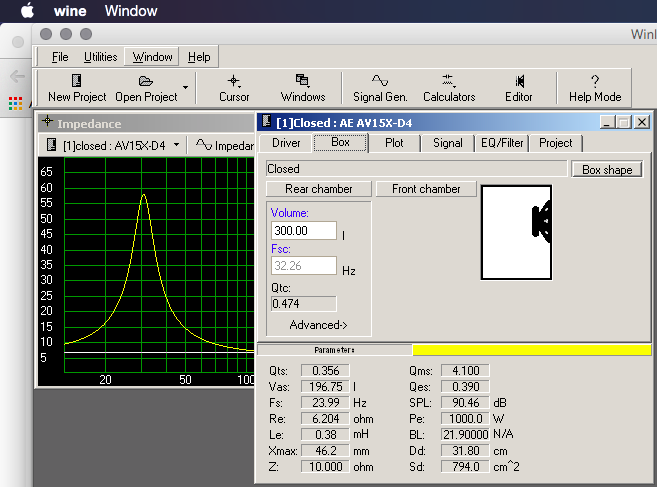The height and width of the screenshot is (487, 657).
Task: Click the crosshair icon in Impedance title bar
Action: pyautogui.click(x=47, y=122)
